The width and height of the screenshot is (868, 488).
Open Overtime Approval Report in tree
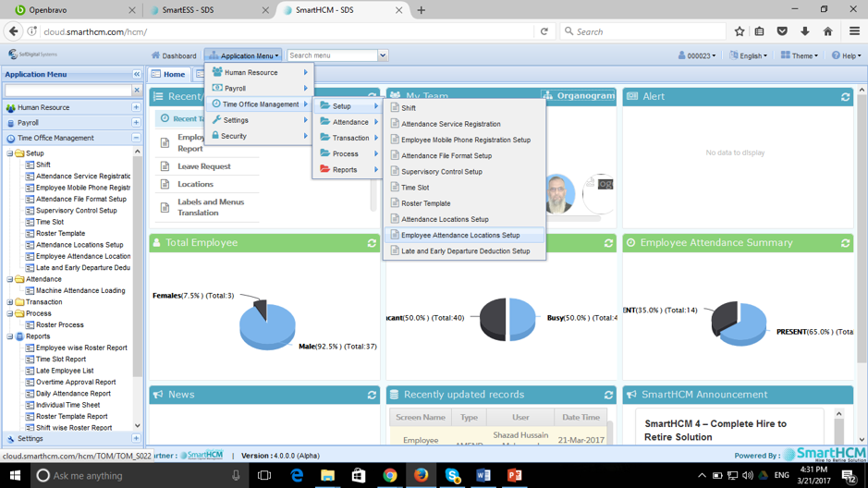point(76,383)
